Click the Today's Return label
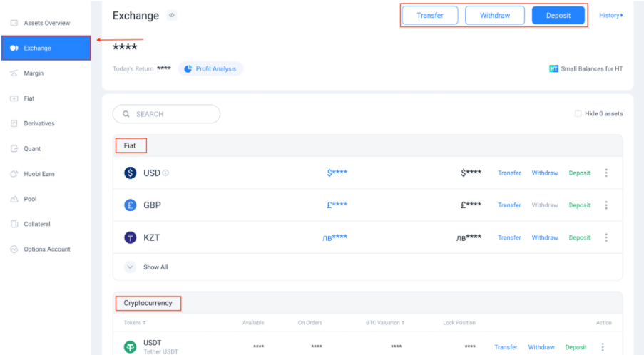This screenshot has height=355, width=644. 133,68
